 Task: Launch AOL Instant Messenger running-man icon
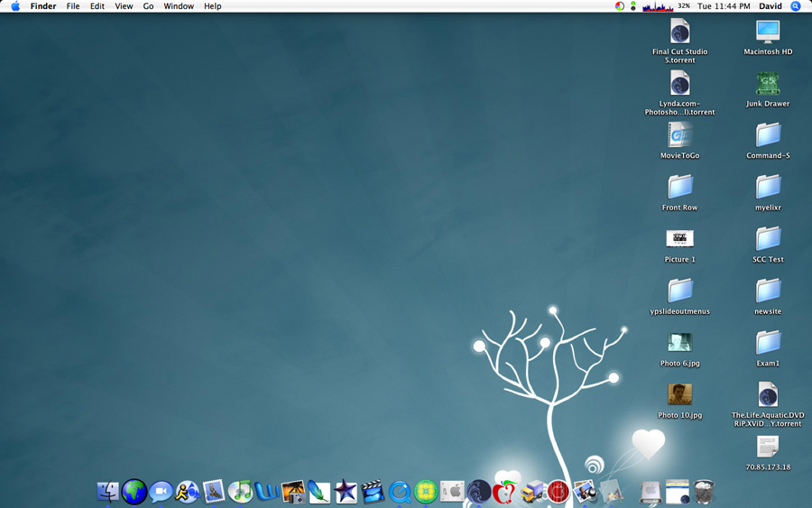coord(187,492)
